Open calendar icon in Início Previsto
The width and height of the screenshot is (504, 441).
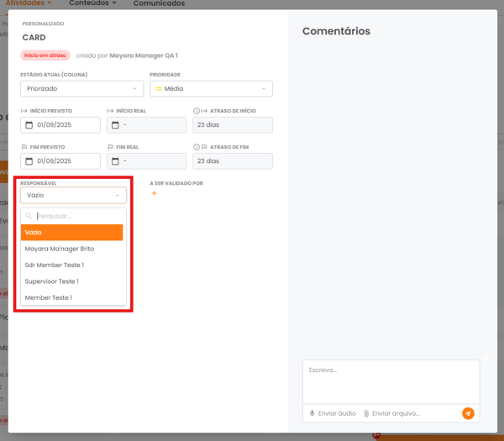coord(29,125)
